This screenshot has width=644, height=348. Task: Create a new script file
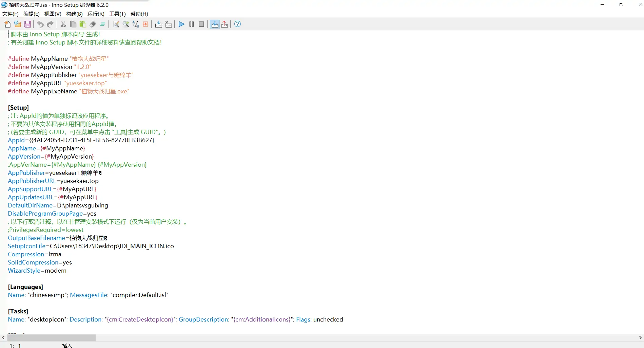[7, 24]
